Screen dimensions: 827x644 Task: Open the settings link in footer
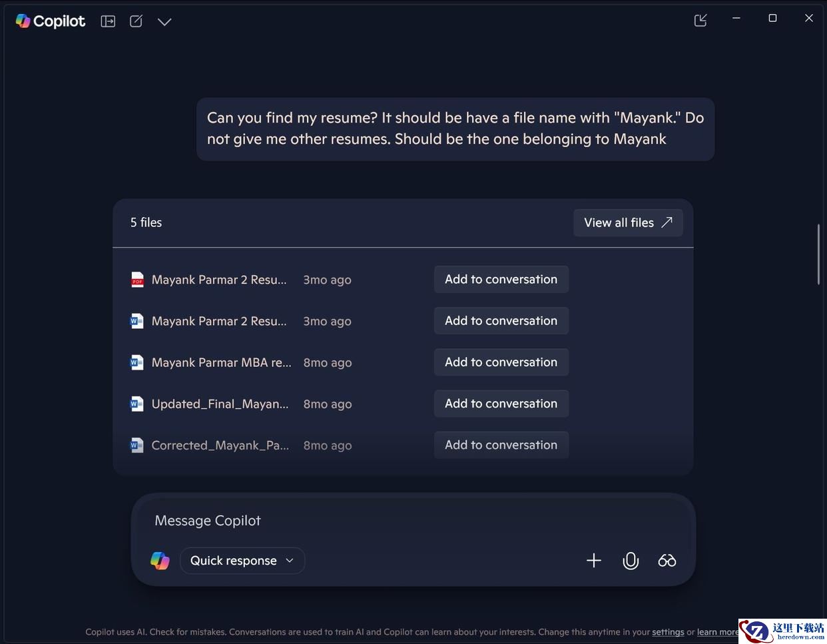pyautogui.click(x=668, y=632)
